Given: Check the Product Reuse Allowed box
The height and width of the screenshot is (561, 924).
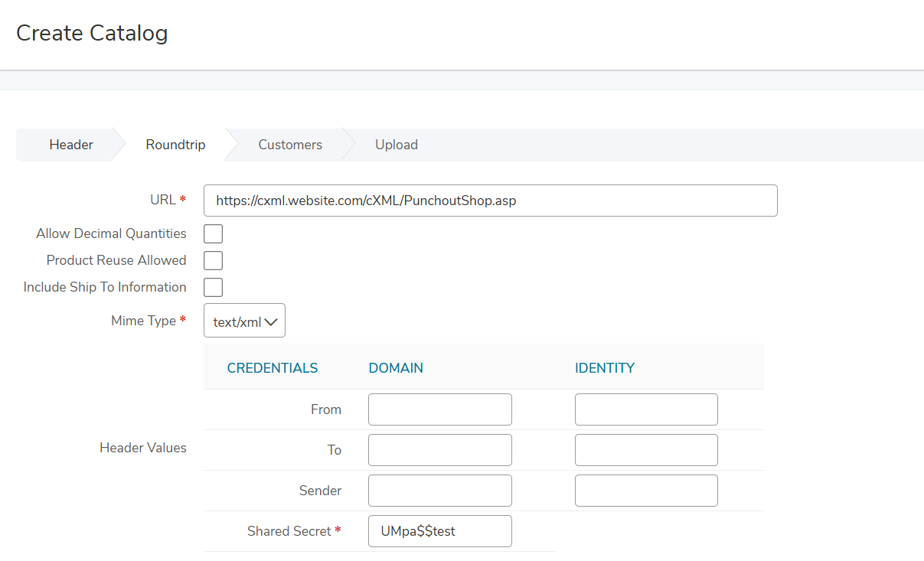Looking at the screenshot, I should tap(213, 261).
